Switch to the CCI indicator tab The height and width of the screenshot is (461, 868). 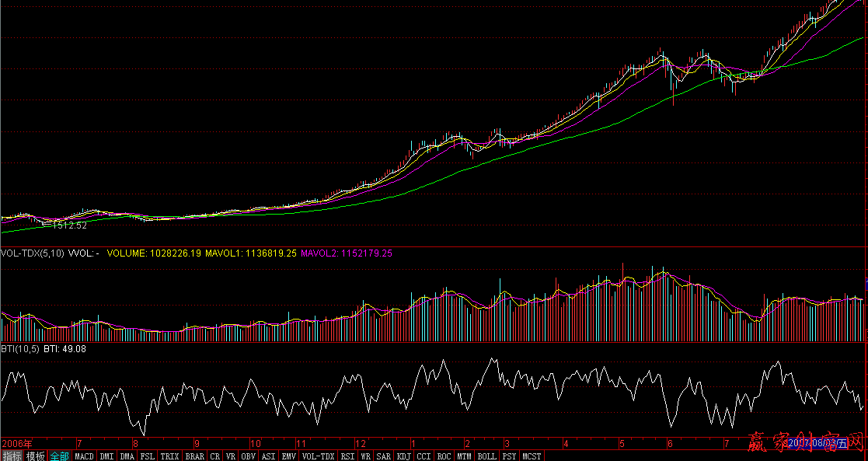tap(424, 456)
